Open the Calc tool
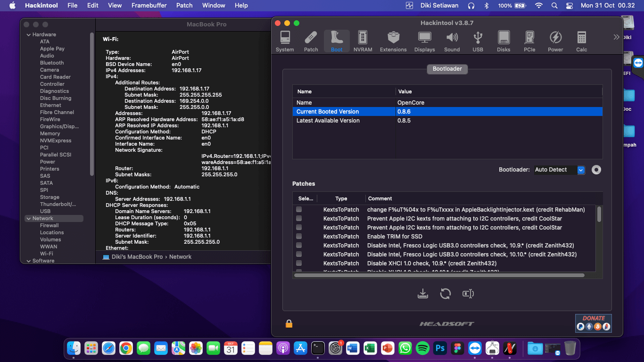Screen dimensions: 644x362 coord(581,41)
